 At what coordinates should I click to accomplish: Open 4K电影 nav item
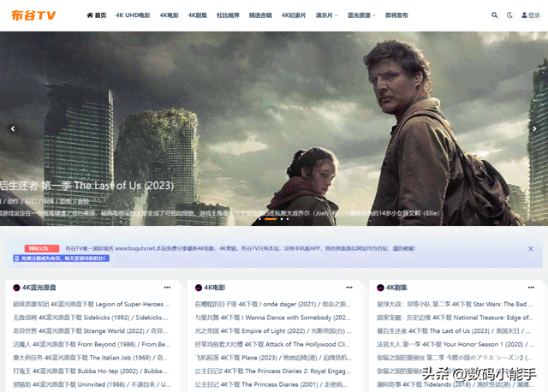170,15
